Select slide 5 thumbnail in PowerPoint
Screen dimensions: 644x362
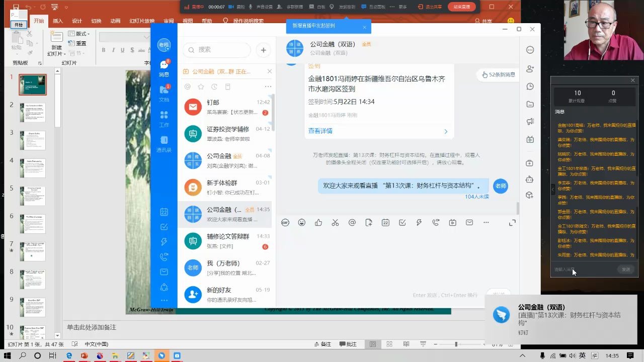click(x=33, y=196)
